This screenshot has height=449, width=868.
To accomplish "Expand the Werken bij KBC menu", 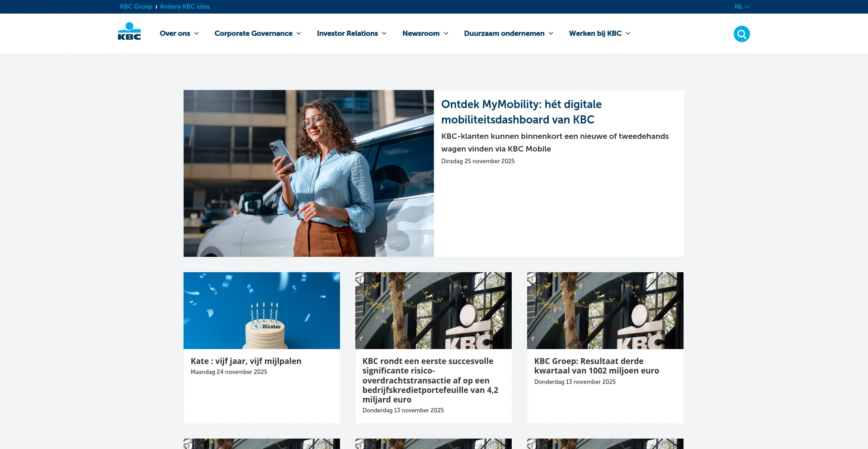I will pyautogui.click(x=599, y=33).
